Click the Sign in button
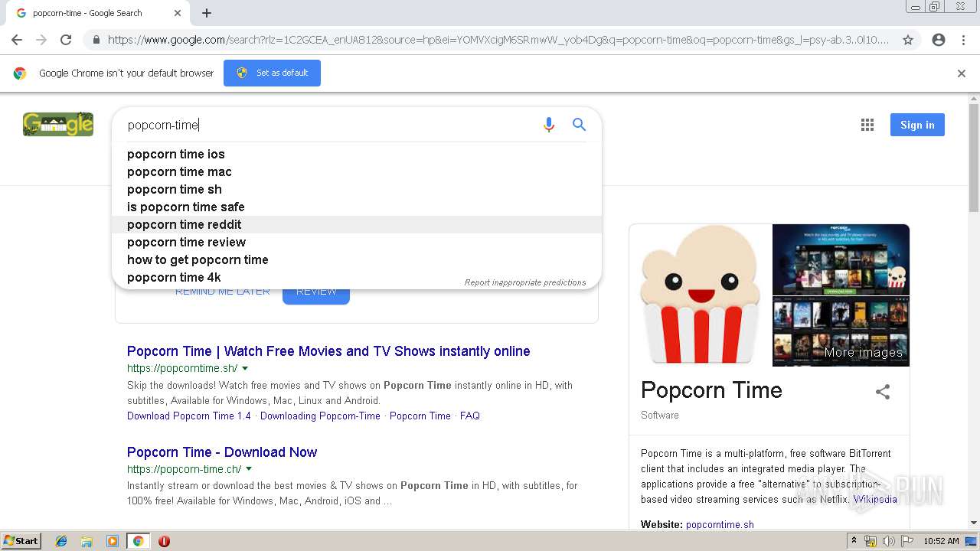Viewport: 980px width, 551px height. point(917,125)
